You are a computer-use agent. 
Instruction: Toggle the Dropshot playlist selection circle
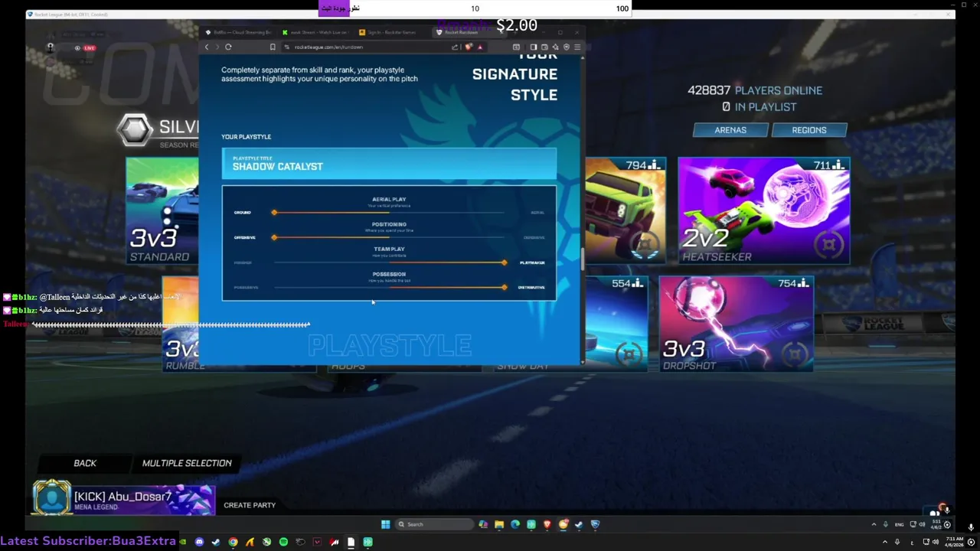[x=795, y=354]
